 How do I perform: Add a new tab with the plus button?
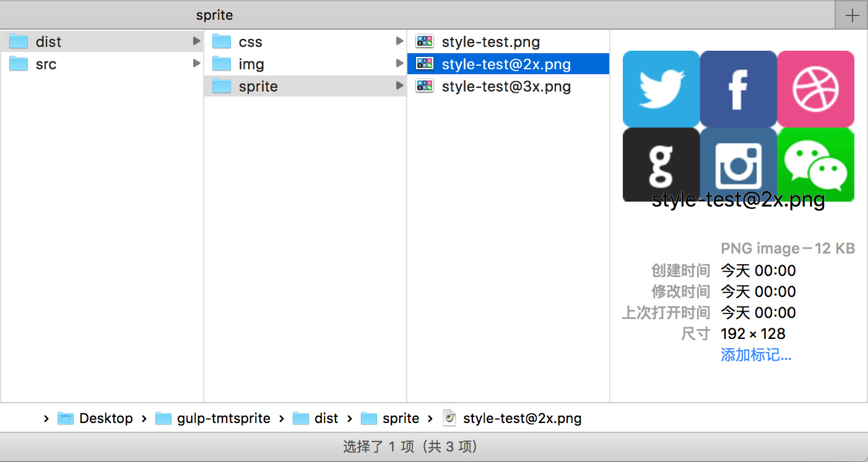coord(852,15)
